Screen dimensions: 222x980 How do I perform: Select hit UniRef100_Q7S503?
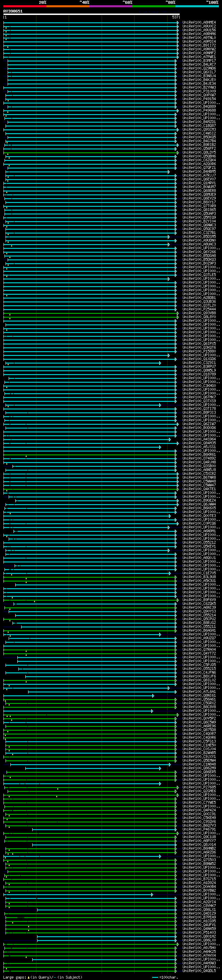pyautogui.click(x=199, y=860)
